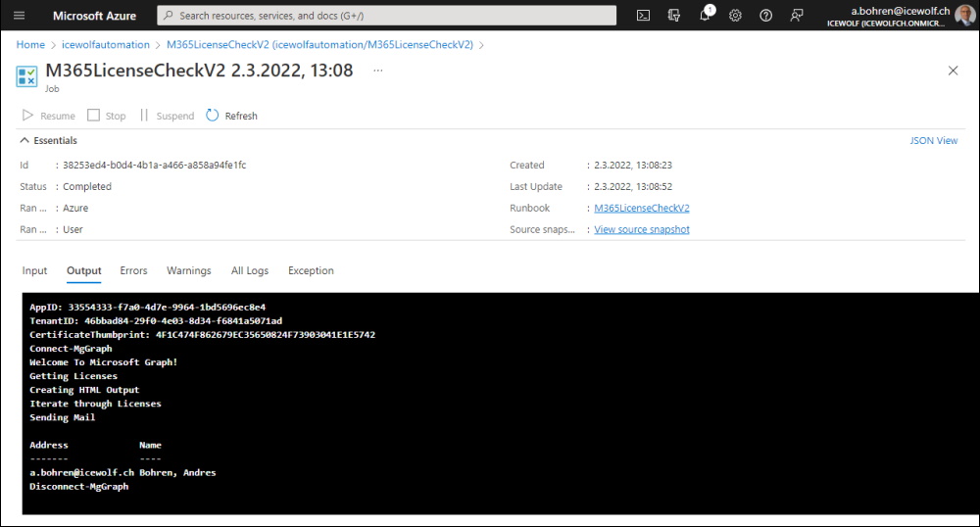Open the Warnings tab
This screenshot has height=527, width=980.
(189, 270)
